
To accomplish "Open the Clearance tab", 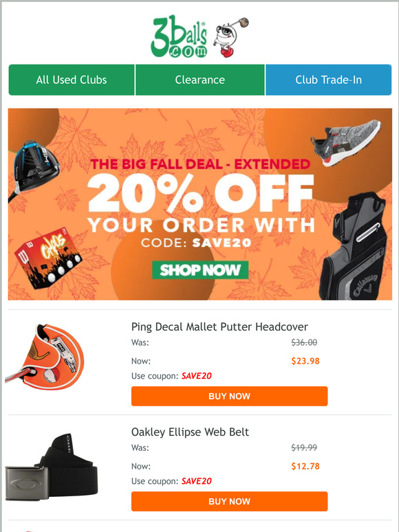I will click(200, 80).
